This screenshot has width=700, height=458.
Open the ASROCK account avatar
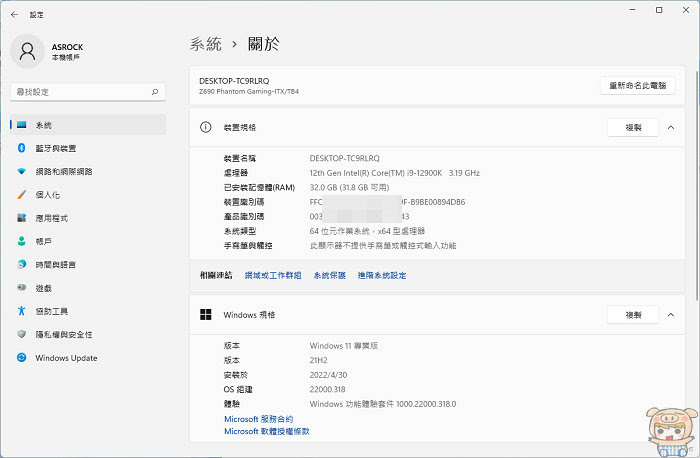(27, 51)
